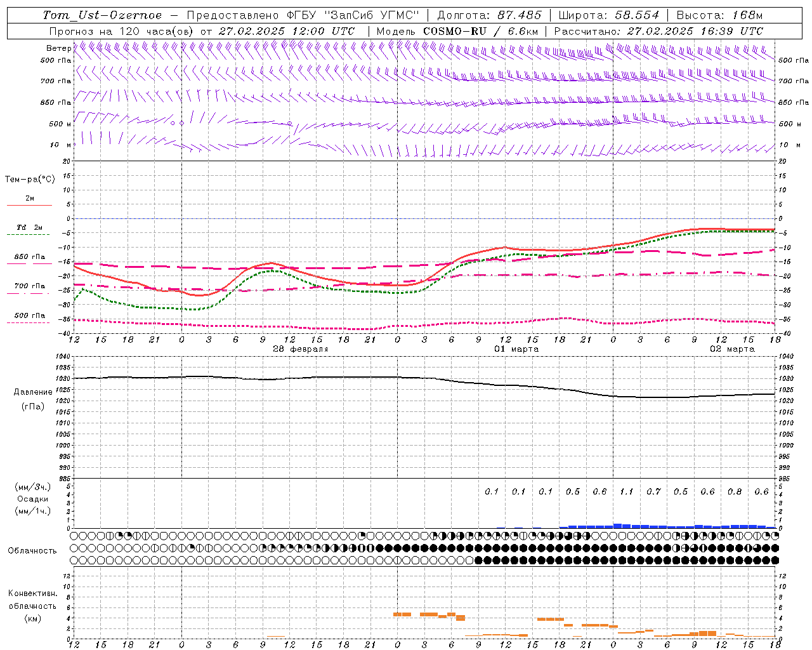Click the station title Tom_Ust-Ozernoe
Image resolution: width=812 pixels, height=650 pixels.
[102, 15]
